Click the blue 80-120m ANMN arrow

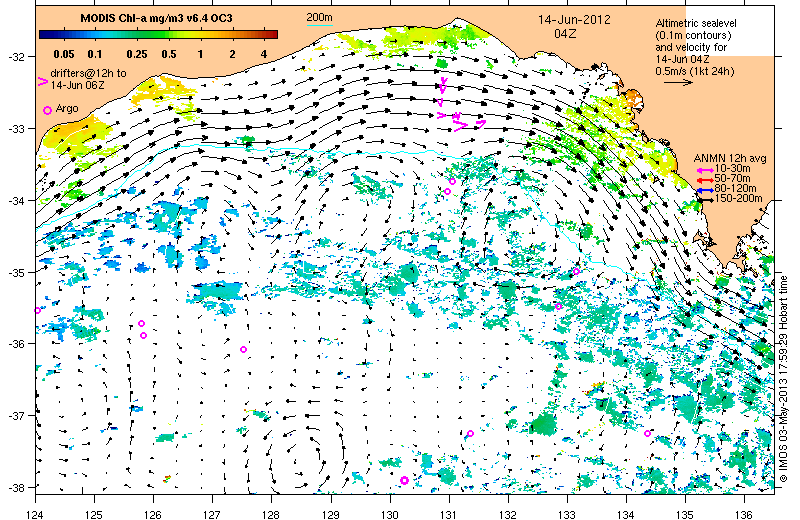pyautogui.click(x=706, y=190)
